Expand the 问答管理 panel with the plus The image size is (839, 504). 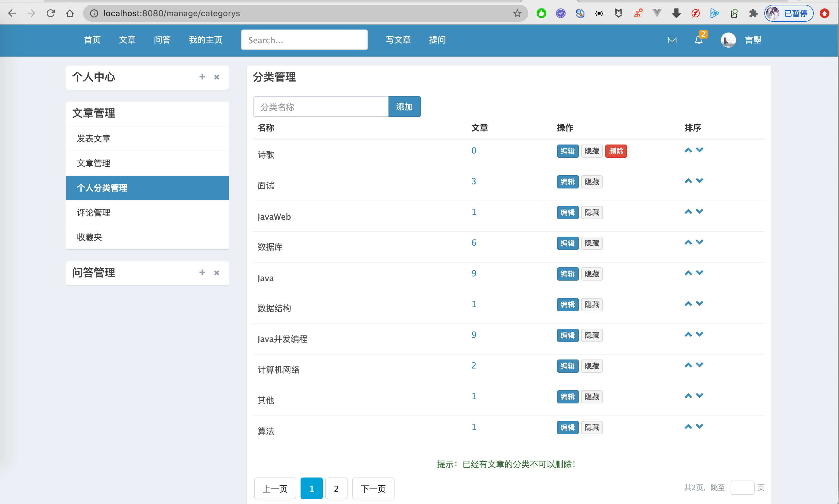[x=202, y=272]
